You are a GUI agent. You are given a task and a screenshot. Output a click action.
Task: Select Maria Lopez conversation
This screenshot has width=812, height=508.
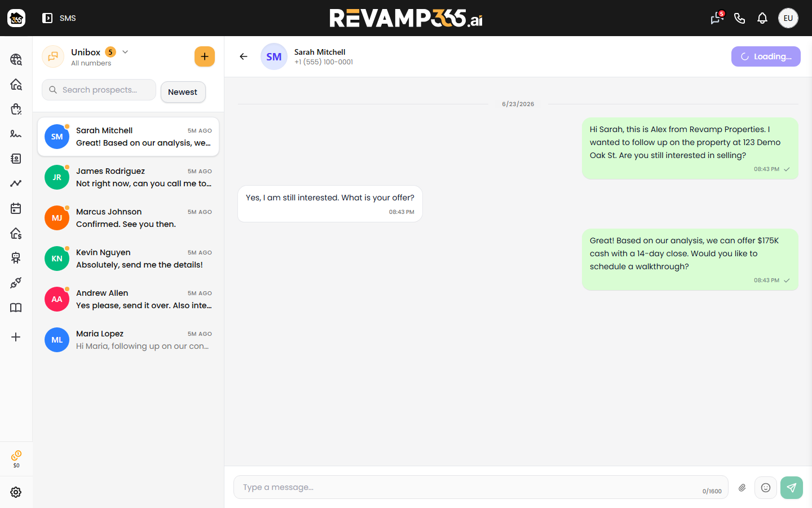point(129,340)
